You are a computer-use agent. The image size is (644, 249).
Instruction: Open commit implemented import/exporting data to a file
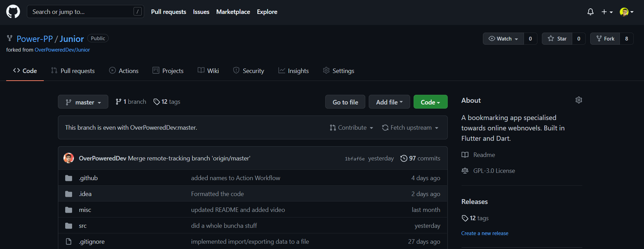coord(250,241)
